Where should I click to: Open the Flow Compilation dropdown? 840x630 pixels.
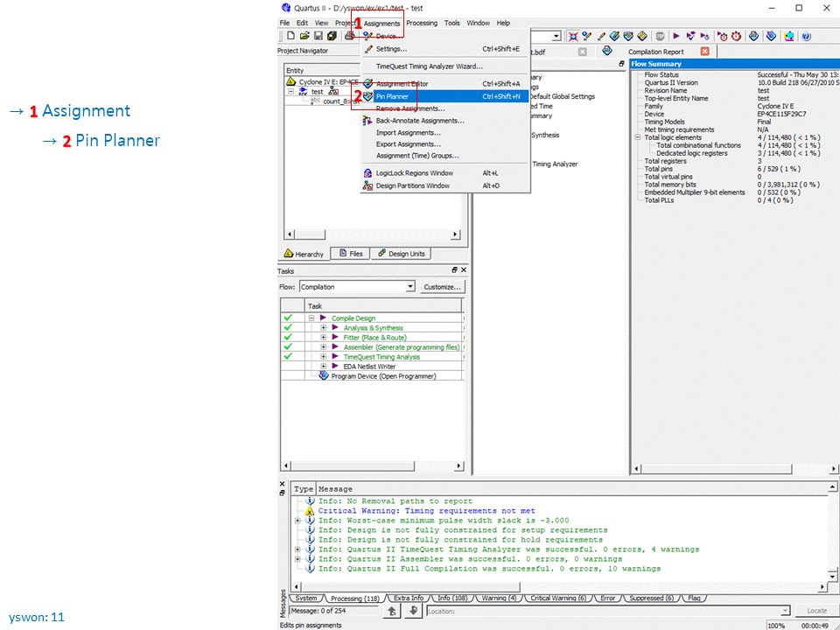410,287
